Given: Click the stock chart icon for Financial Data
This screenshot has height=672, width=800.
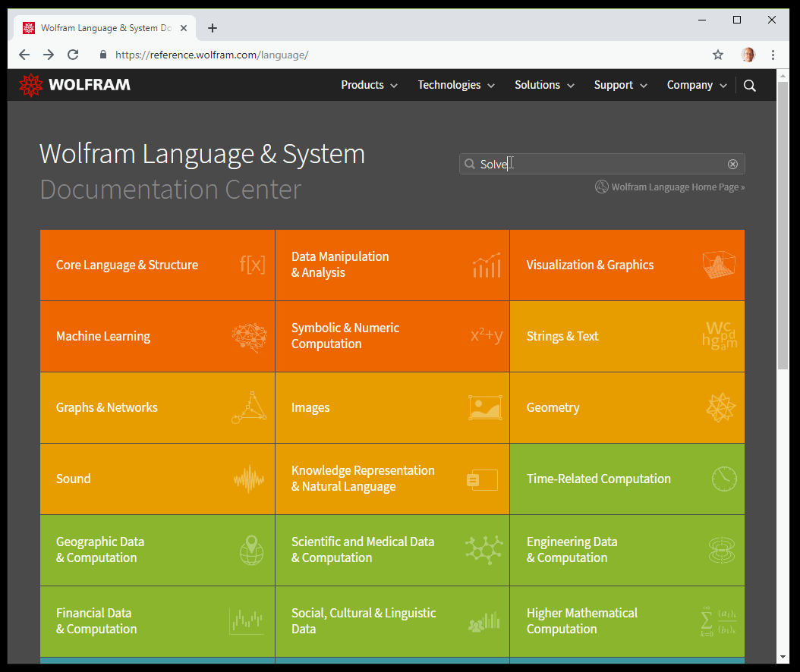Looking at the screenshot, I should click(x=247, y=621).
